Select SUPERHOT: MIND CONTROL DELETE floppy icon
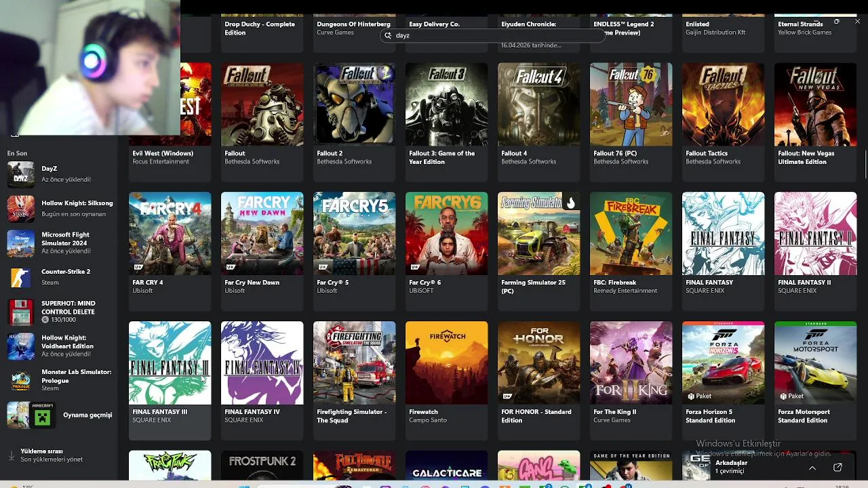 20,312
